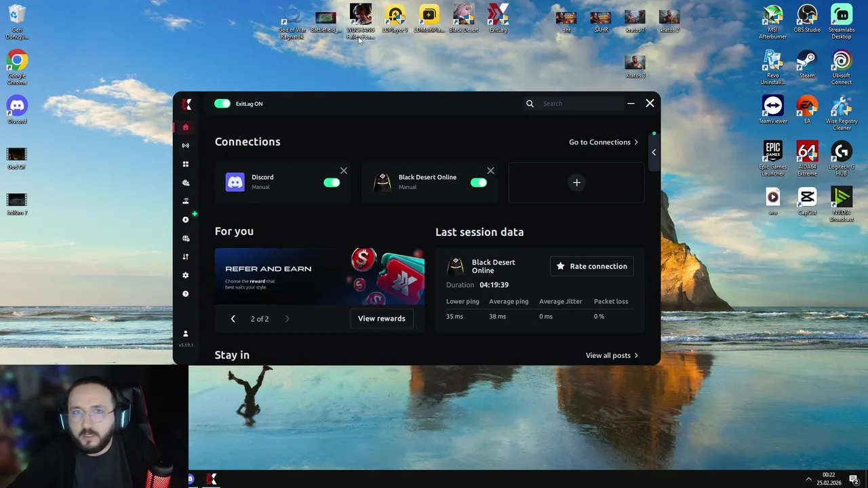
Task: Open Logitech G HUB shortcut
Action: point(842,159)
